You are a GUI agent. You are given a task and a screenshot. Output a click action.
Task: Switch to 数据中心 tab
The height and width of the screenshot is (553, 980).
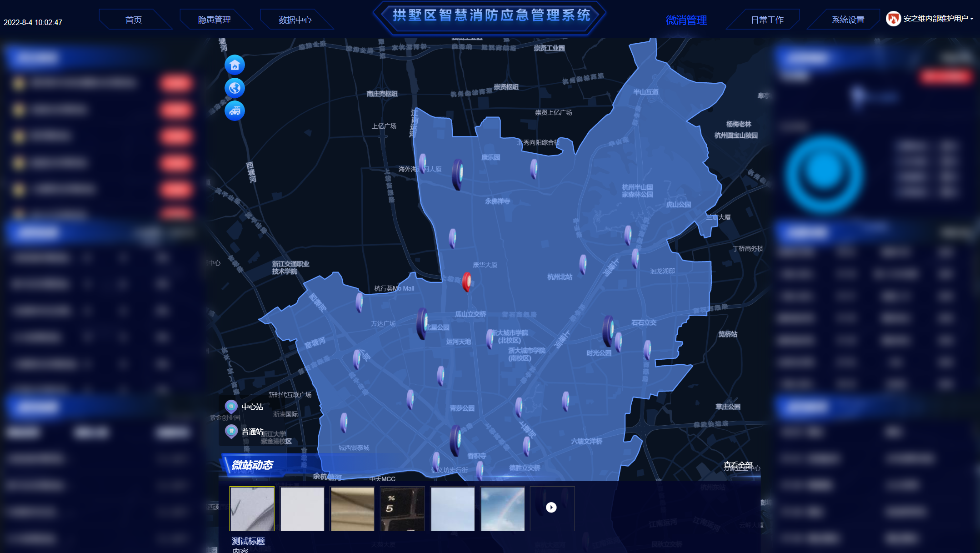pyautogui.click(x=295, y=20)
